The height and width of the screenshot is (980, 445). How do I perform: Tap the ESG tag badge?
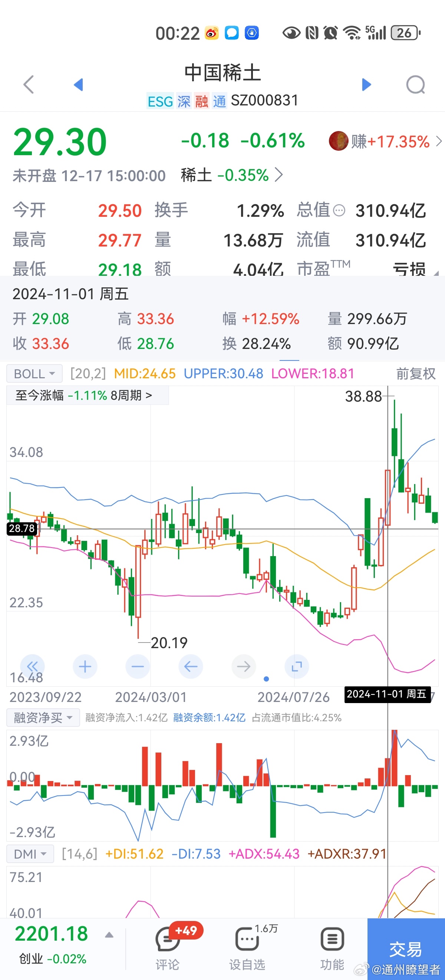(160, 102)
